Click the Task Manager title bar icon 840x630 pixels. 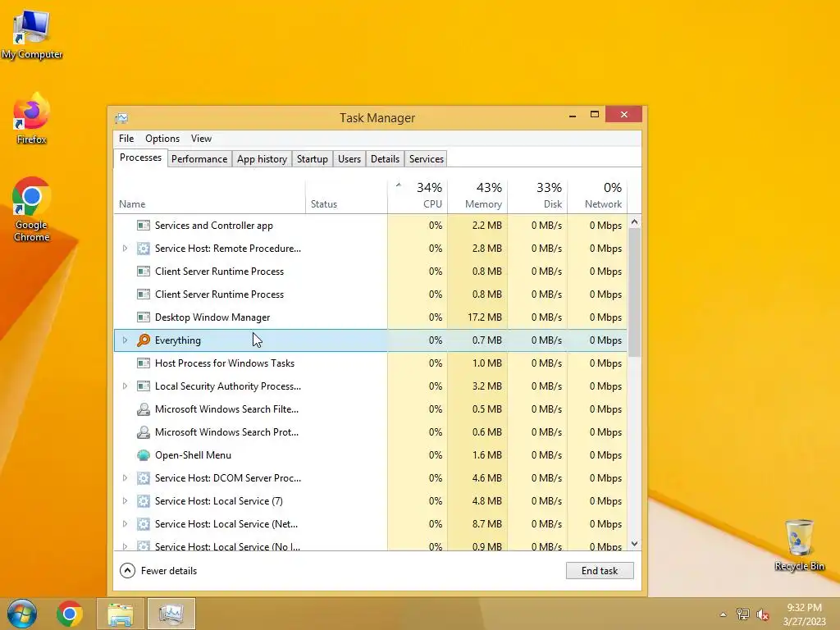pyautogui.click(x=121, y=118)
